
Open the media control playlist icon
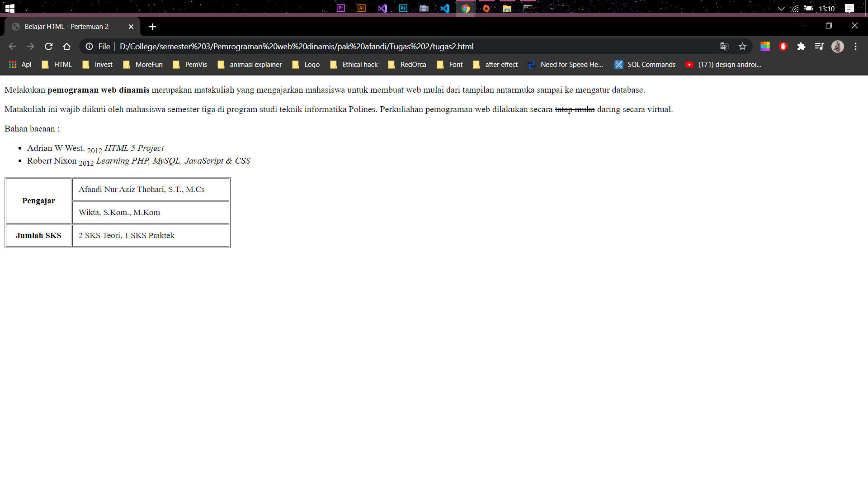819,47
